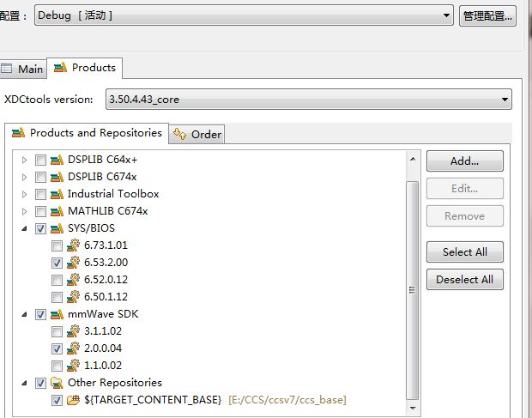Select the Products tab
This screenshot has width=532, height=418.
(84, 68)
